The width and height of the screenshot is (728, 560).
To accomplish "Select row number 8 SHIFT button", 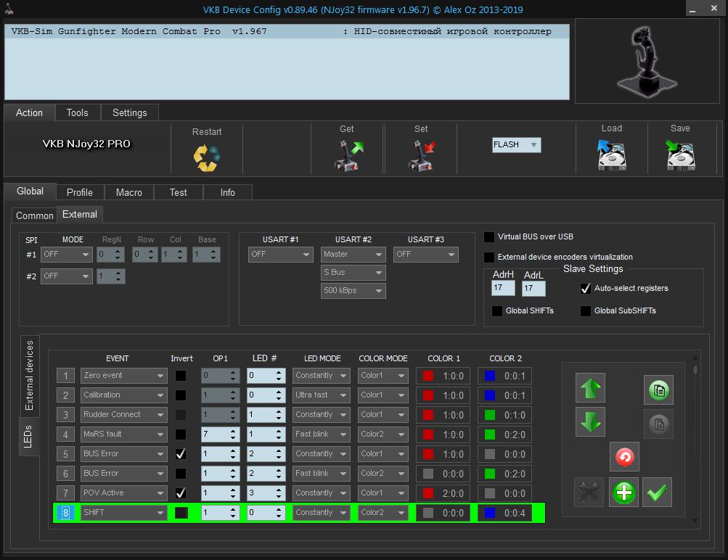I will 65,513.
